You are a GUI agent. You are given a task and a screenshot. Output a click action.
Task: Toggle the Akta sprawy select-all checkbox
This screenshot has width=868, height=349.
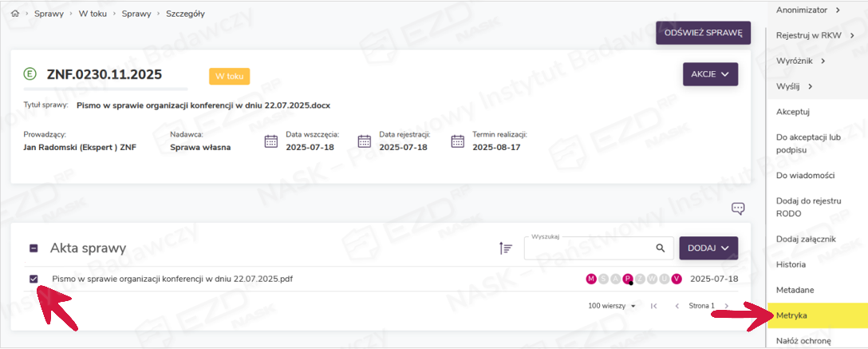tap(34, 248)
